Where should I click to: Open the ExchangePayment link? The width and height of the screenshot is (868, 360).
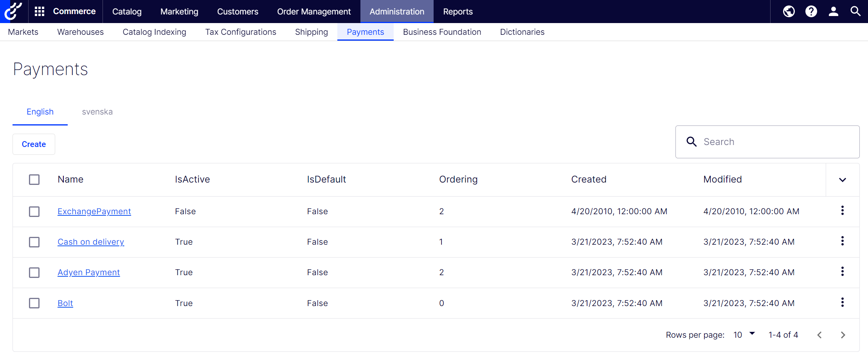94,211
